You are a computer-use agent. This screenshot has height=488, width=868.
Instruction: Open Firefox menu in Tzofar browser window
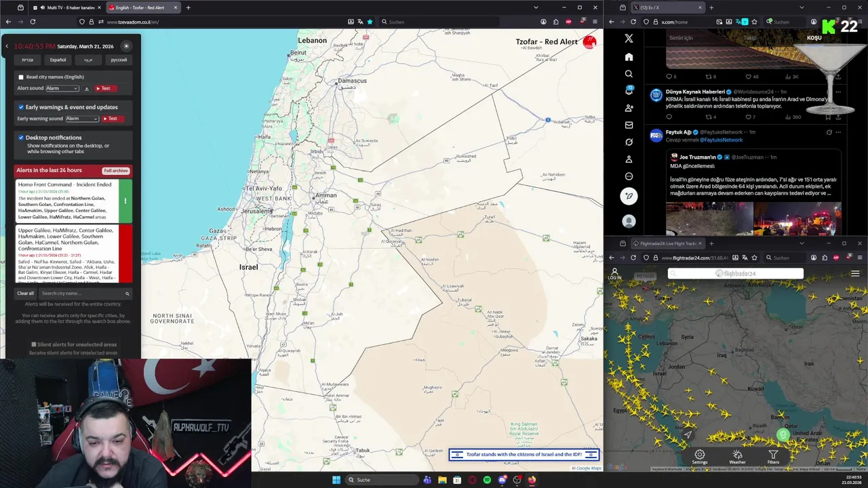595,22
